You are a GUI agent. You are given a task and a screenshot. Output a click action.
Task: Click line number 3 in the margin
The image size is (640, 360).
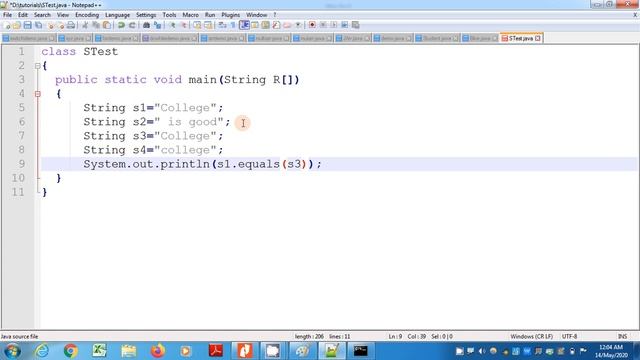click(x=21, y=80)
